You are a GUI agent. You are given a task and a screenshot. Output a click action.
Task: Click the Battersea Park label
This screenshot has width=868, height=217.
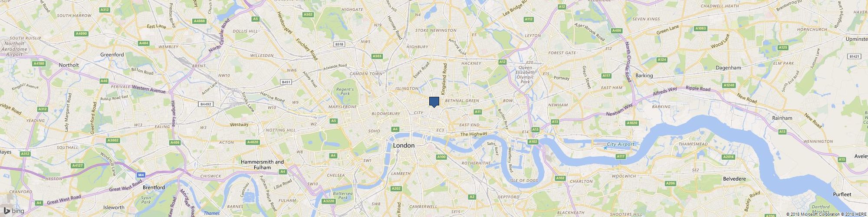341,195
